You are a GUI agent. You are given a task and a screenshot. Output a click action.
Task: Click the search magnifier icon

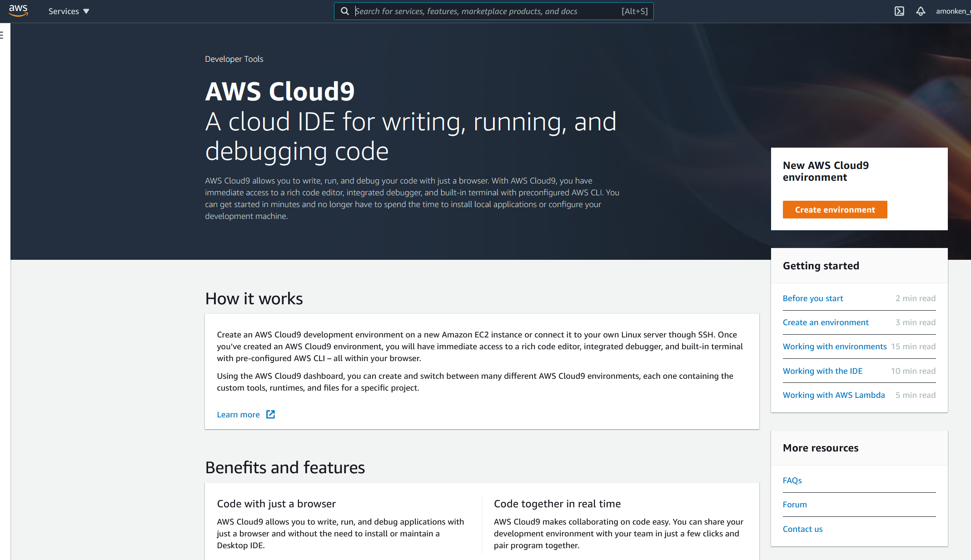click(345, 11)
